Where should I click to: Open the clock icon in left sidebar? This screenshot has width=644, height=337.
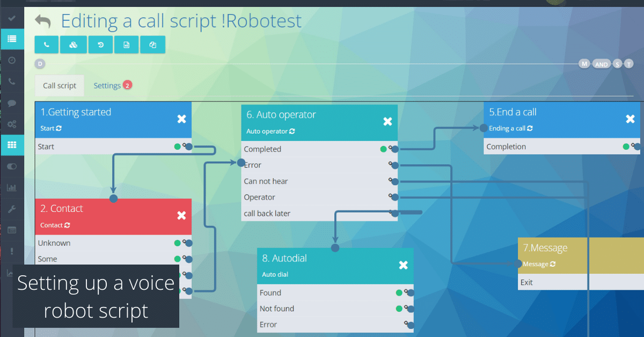pos(12,60)
